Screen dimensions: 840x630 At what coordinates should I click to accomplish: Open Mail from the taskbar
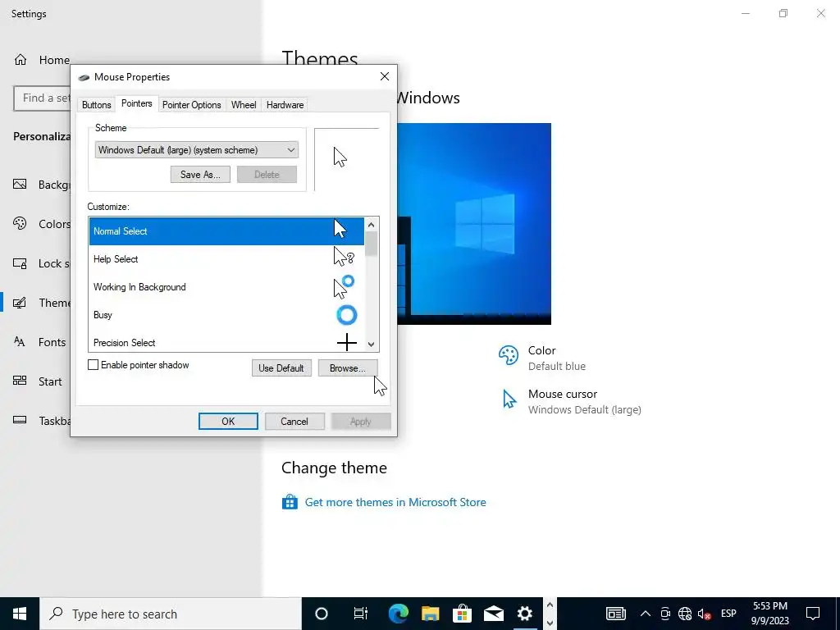click(493, 614)
